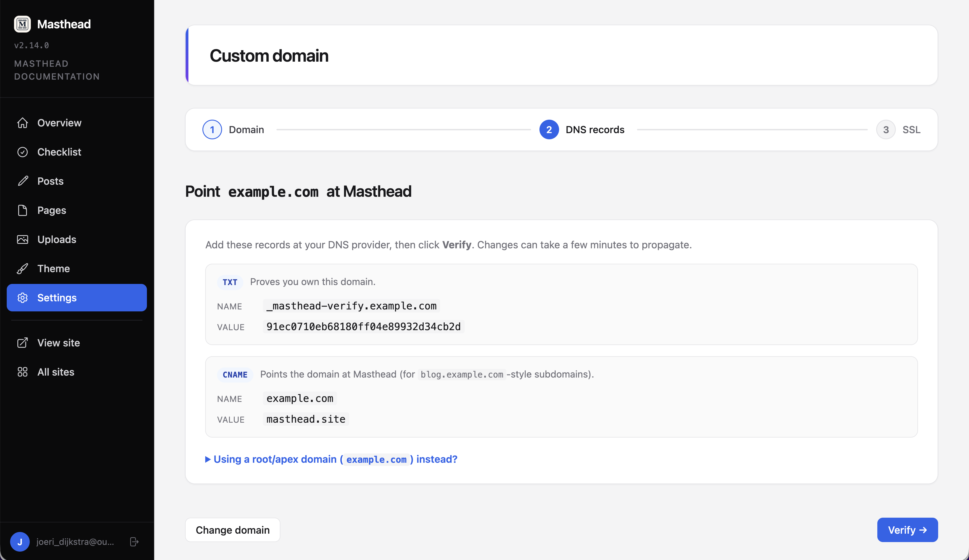Image resolution: width=969 pixels, height=560 pixels.
Task: Select step 2 DNS records
Action: 582,129
